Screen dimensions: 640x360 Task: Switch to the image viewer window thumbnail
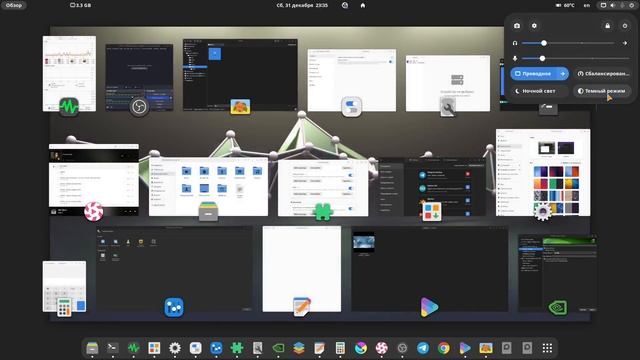click(x=240, y=75)
